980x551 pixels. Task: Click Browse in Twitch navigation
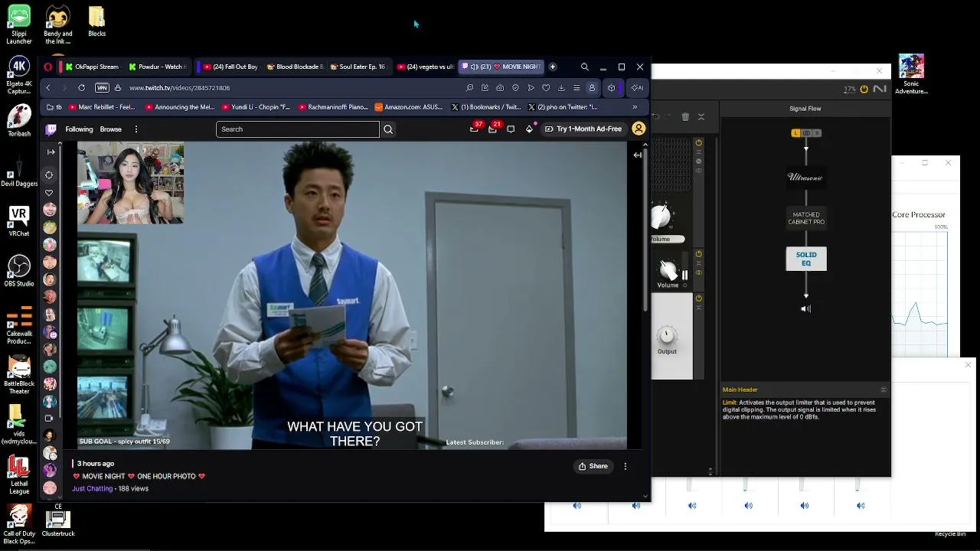pos(111,129)
